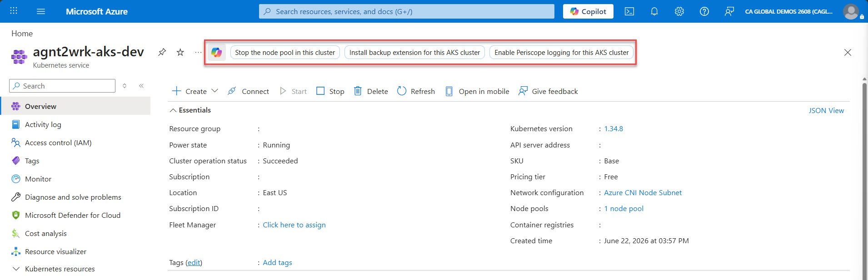Image resolution: width=868 pixels, height=280 pixels.
Task: Favorite the cluster with star icon
Action: point(180,52)
